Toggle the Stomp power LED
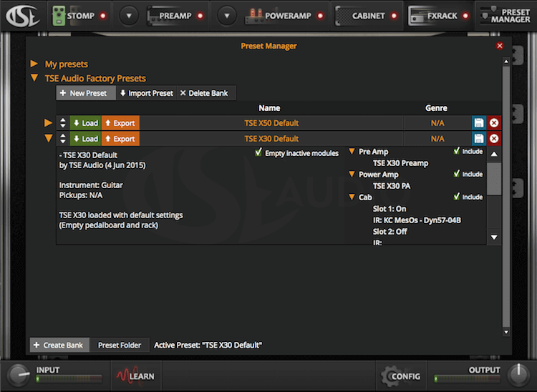This screenshot has height=392, width=537. click(x=102, y=16)
